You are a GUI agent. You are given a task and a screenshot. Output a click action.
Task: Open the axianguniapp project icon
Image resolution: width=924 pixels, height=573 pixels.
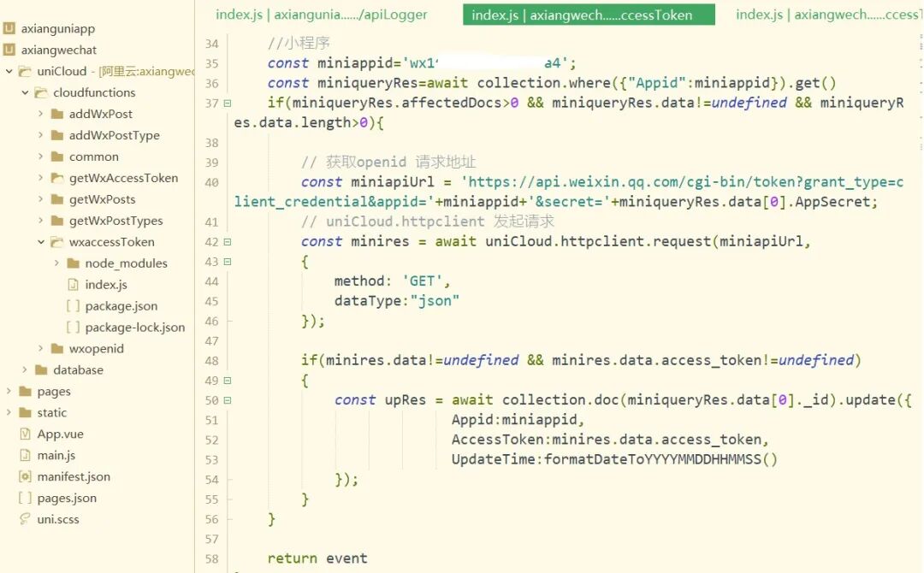tap(9, 28)
